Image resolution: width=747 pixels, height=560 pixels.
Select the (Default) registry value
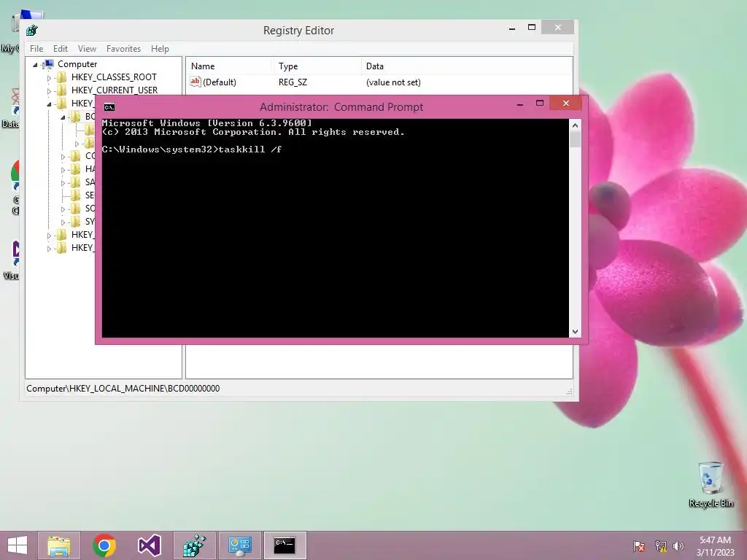click(219, 82)
